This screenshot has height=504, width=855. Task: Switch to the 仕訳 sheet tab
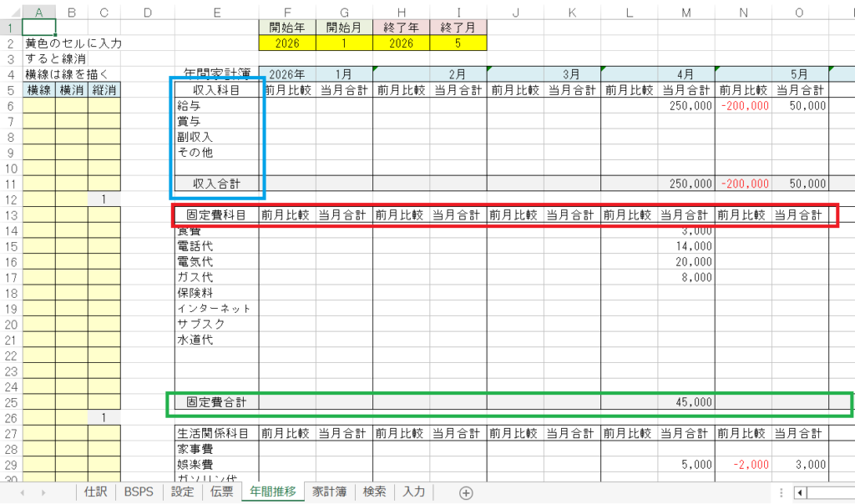tap(94, 492)
